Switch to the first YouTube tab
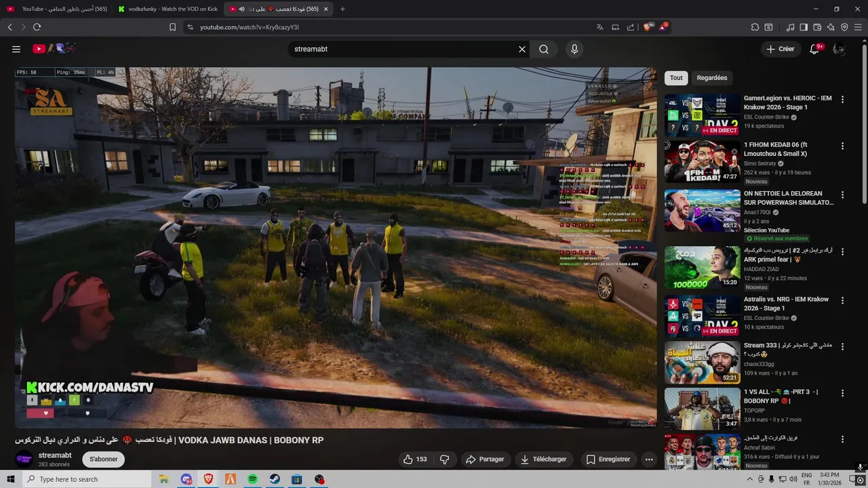The image size is (868, 488). [x=57, y=9]
